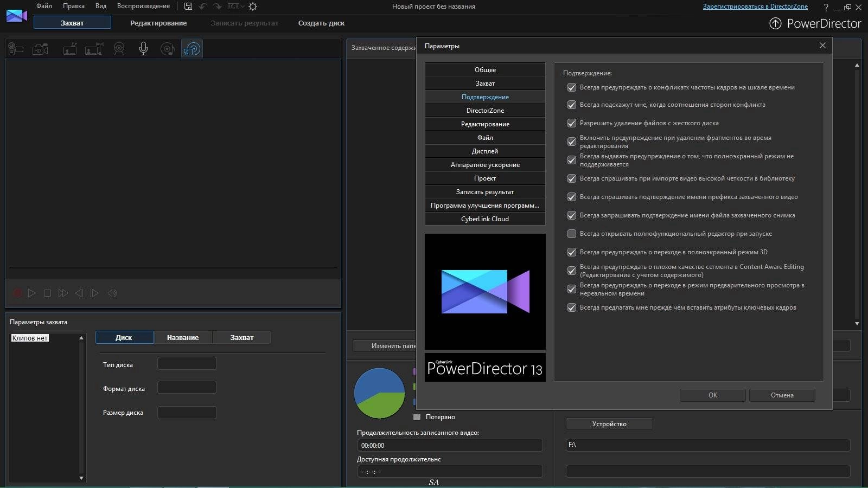868x488 pixels.
Task: Click the PowerDirector camera logo at top-left
Action: [16, 16]
